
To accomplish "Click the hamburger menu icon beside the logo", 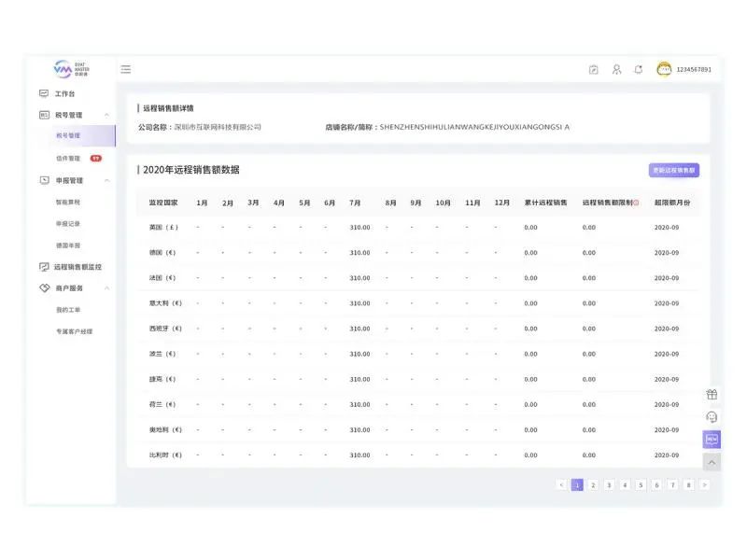I will [x=125, y=68].
